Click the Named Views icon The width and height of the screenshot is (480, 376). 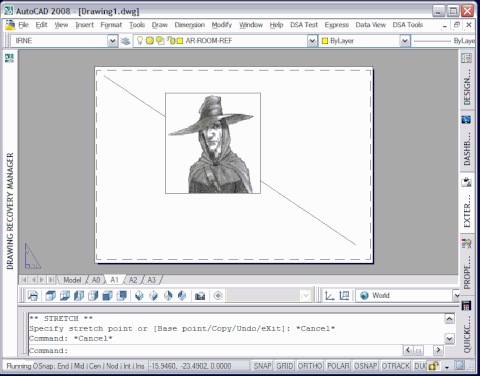[x=33, y=296]
